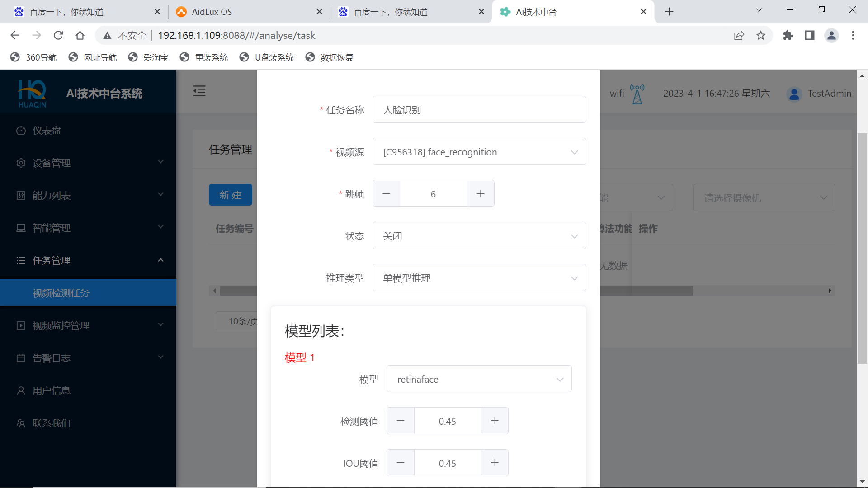This screenshot has height=488, width=868.
Task: Expand the 能力列表 sidebar menu
Action: (x=88, y=195)
